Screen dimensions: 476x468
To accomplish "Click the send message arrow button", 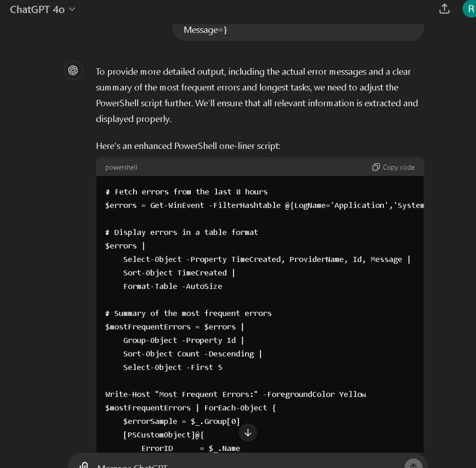I will (413, 464).
